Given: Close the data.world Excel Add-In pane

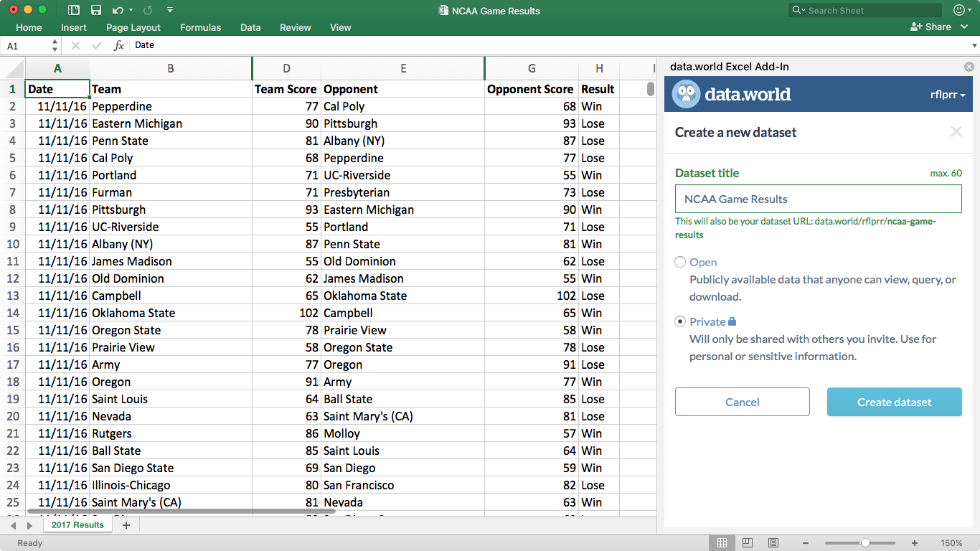Looking at the screenshot, I should click(970, 66).
